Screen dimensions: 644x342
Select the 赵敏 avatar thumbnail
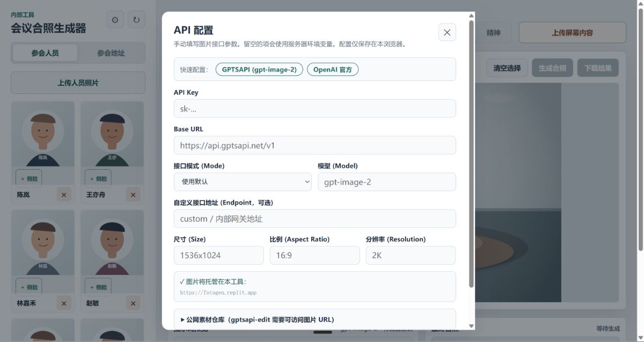pyautogui.click(x=112, y=243)
